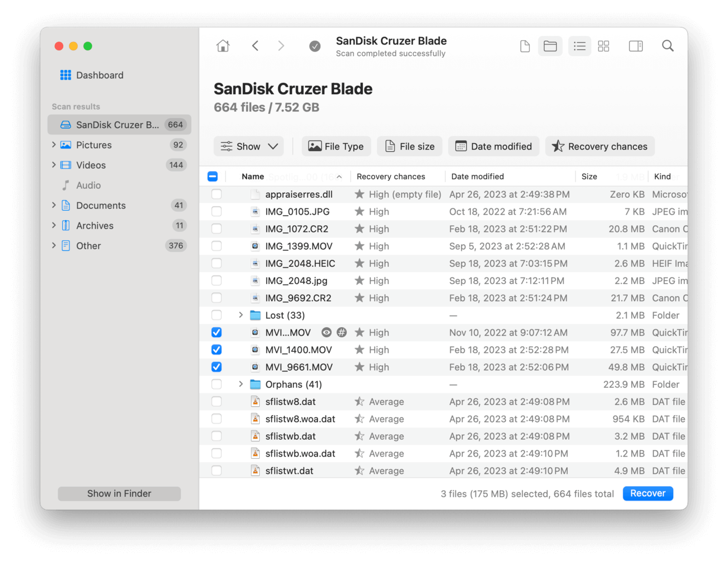Select list view layout icon
The height and width of the screenshot is (563, 728).
click(x=580, y=46)
